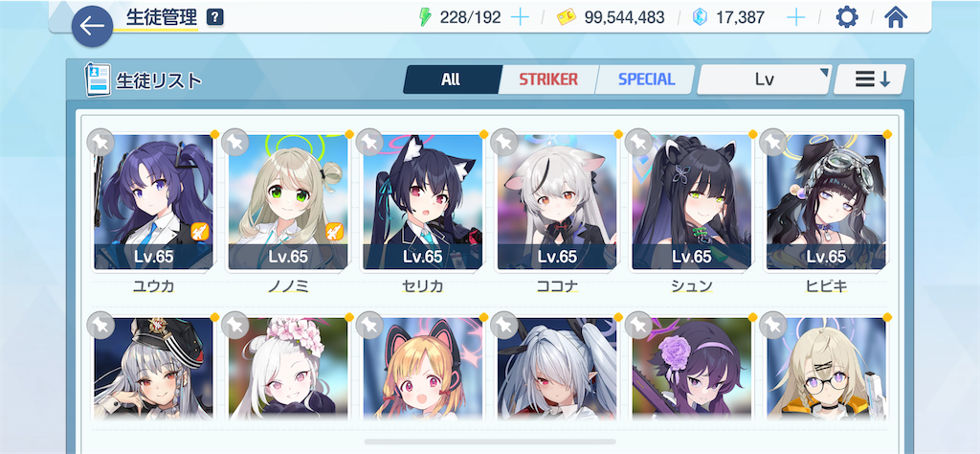Image resolution: width=980 pixels, height=454 pixels.
Task: Toggle the sort order descending button
Action: click(x=869, y=79)
